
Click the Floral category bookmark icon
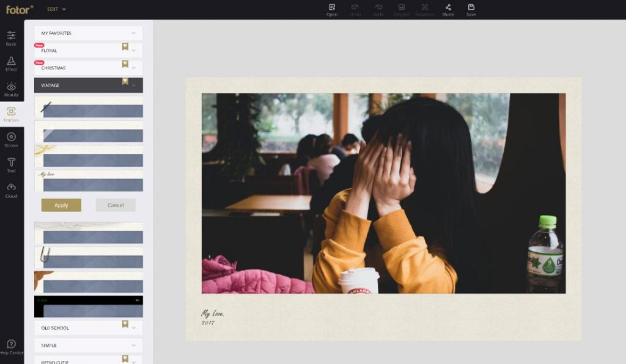(125, 46)
